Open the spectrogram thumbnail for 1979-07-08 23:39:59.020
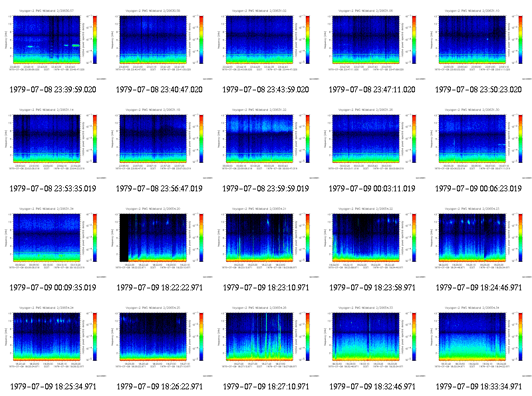 pyautogui.click(x=53, y=43)
